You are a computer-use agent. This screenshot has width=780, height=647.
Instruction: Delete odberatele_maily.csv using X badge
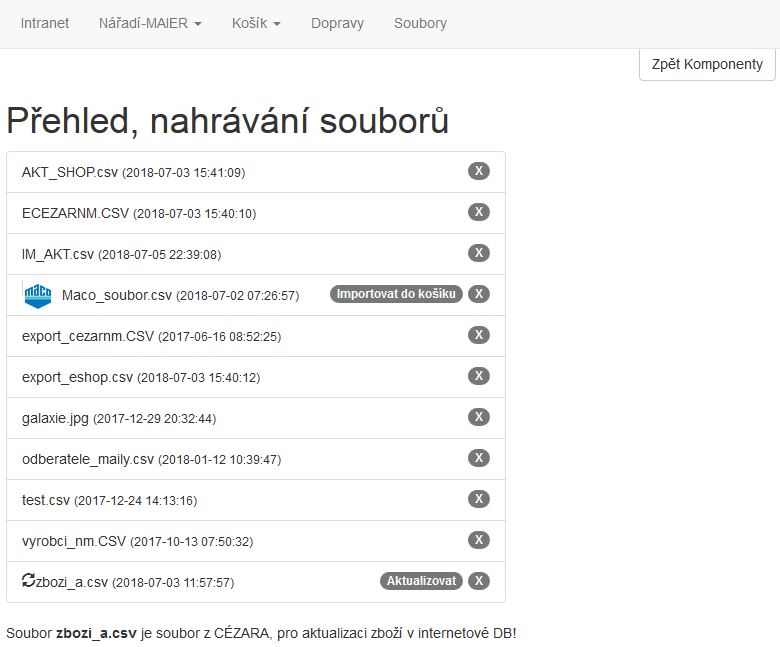pyautogui.click(x=478, y=458)
